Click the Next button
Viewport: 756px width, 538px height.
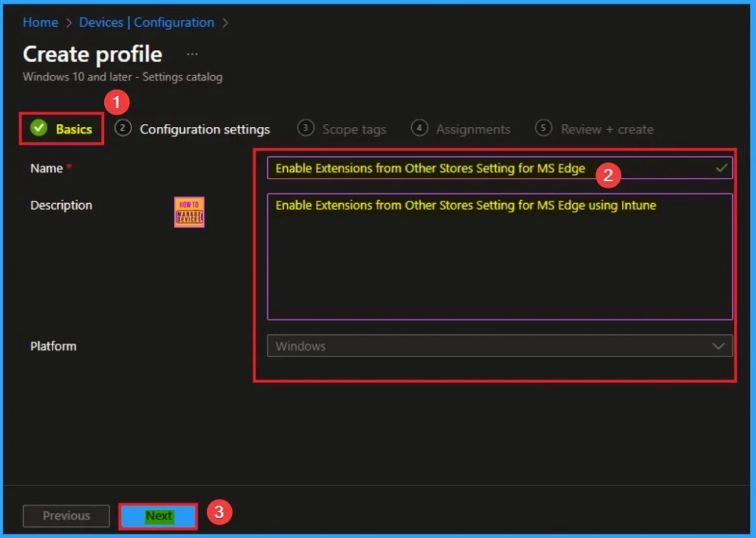tap(157, 516)
